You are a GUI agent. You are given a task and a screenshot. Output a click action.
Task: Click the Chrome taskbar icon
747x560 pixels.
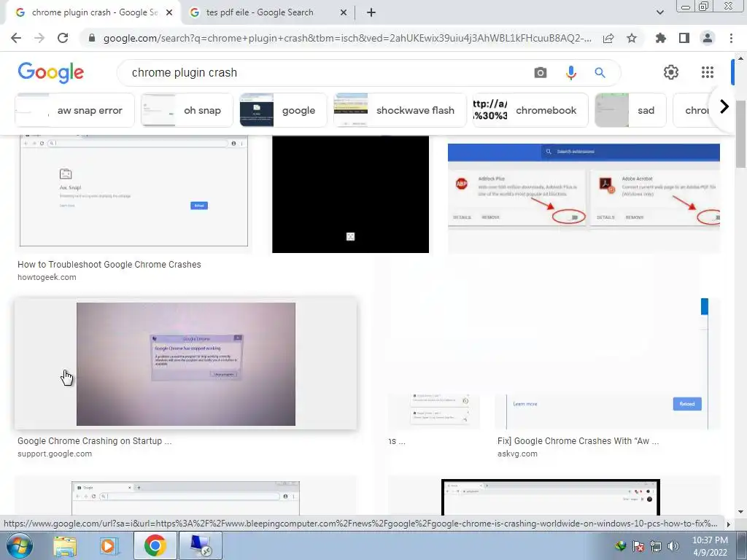(155, 545)
